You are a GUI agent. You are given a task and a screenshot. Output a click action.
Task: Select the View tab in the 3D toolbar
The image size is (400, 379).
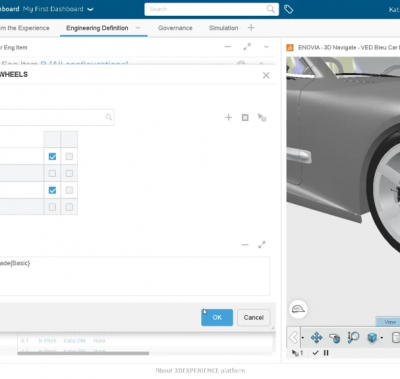pos(388,322)
